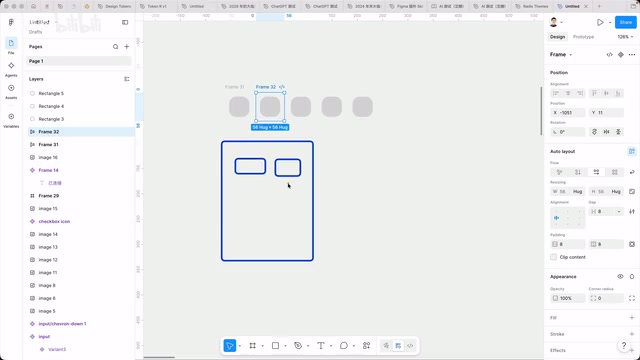The image size is (640, 360).
Task: Add a stroke with plus icon
Action: (632, 334)
